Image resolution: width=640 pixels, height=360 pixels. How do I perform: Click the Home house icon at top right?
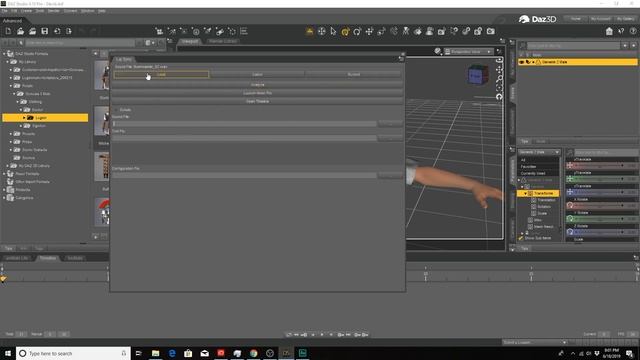click(609, 31)
